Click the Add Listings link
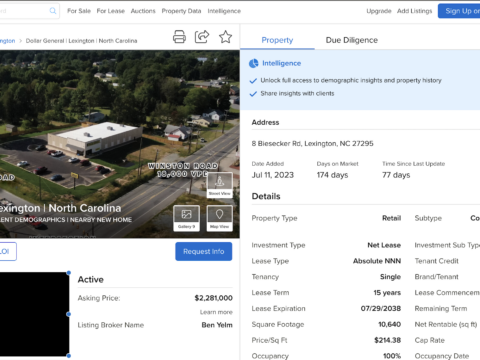480x360 pixels. [414, 11]
